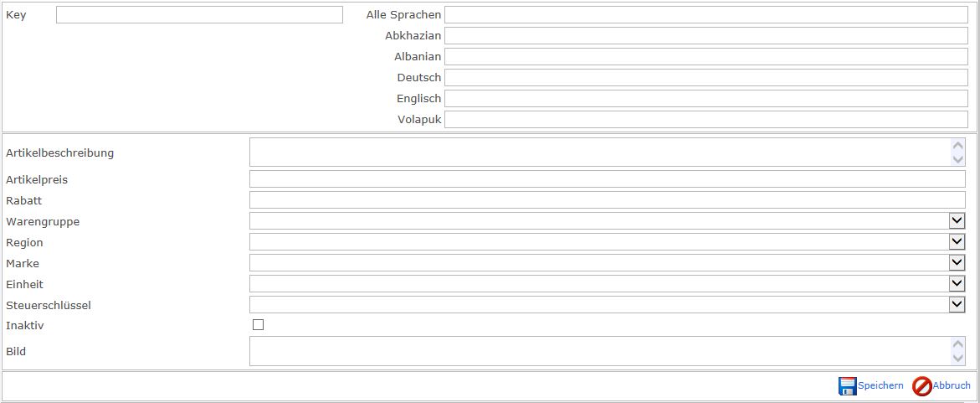Viewport: 980px width, 403px height.
Task: Focus the Rabatt input field
Action: pos(607,200)
